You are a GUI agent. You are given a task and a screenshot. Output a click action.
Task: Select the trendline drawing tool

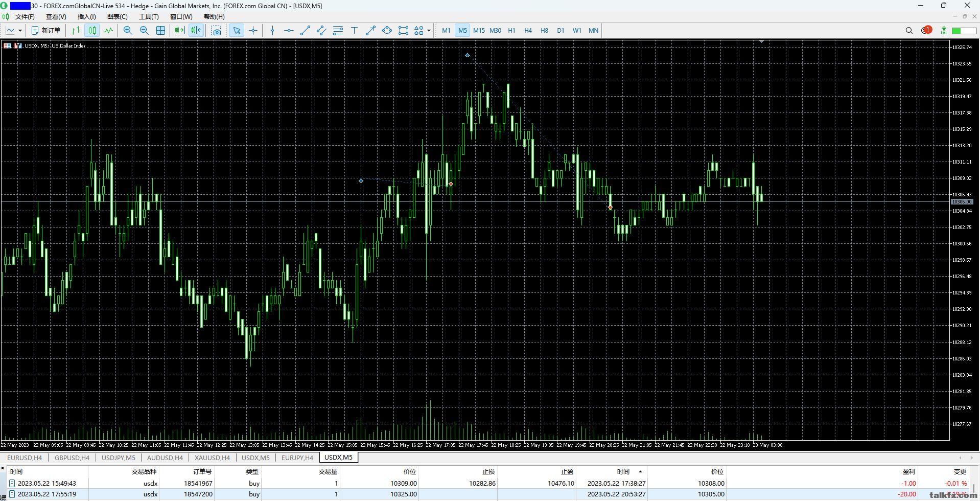click(305, 31)
